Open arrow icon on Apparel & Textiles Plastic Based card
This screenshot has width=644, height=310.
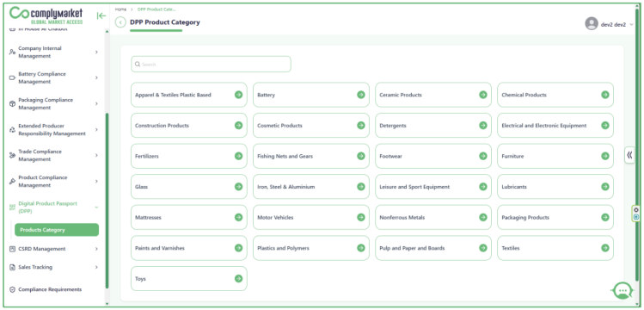tap(239, 95)
